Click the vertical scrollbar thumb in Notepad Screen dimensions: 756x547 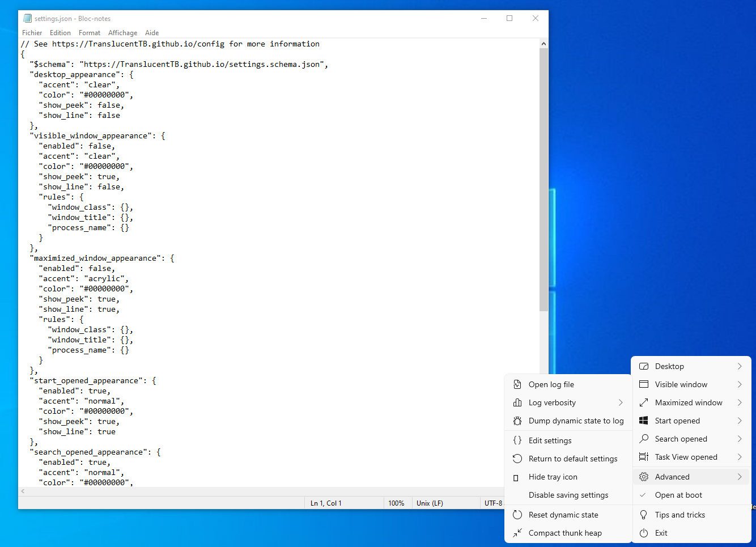[543, 179]
